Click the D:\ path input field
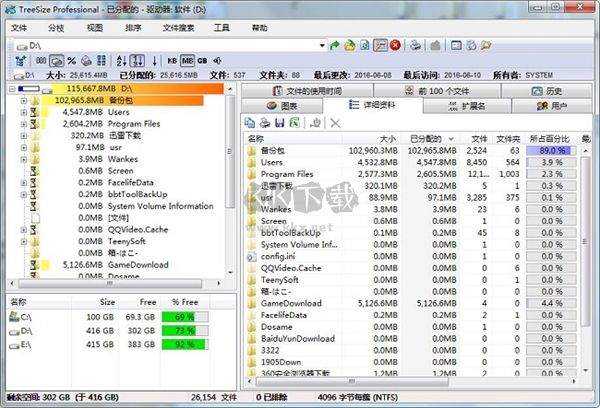This screenshot has height=408, width=600. (x=170, y=46)
